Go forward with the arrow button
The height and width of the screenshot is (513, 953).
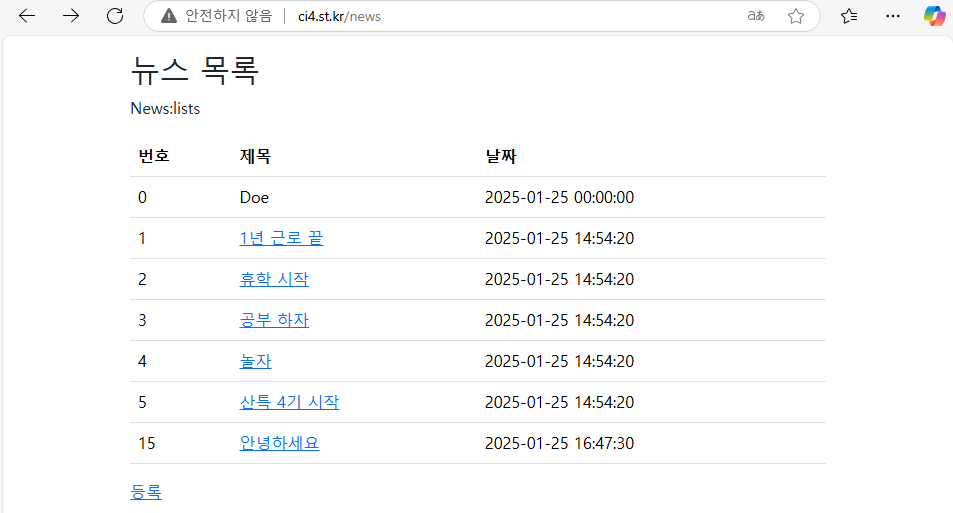tap(71, 16)
